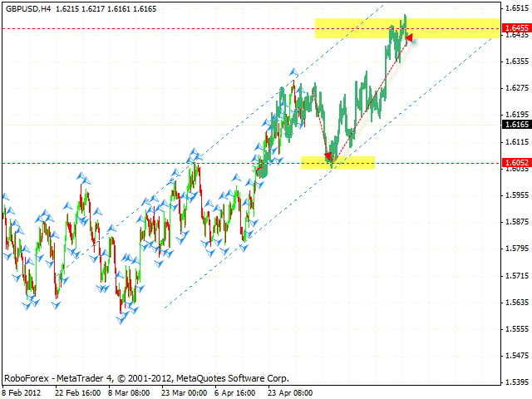Screen dimensions: 532x399
Task: Click the red arrowhead near the upper yellow zone
Action: [x=408, y=37]
